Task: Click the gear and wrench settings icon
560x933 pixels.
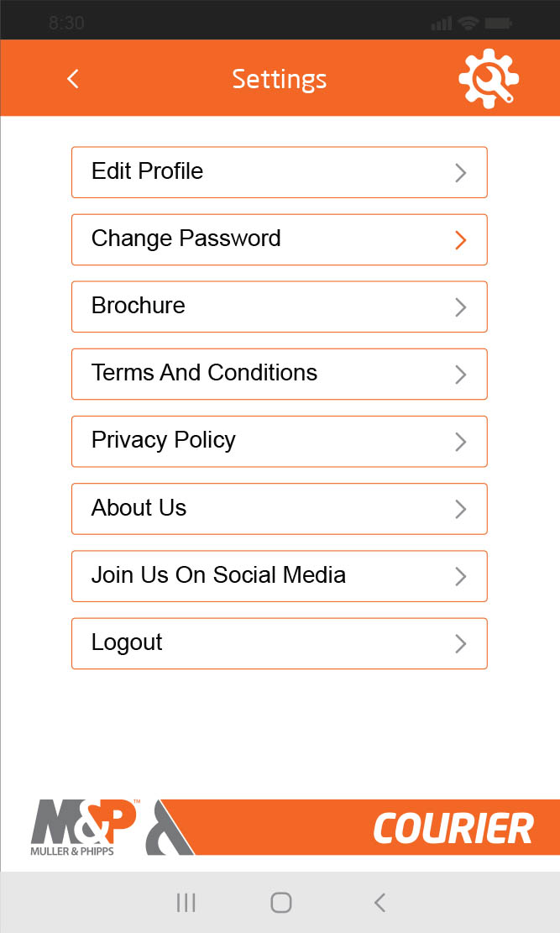Action: pos(488,78)
